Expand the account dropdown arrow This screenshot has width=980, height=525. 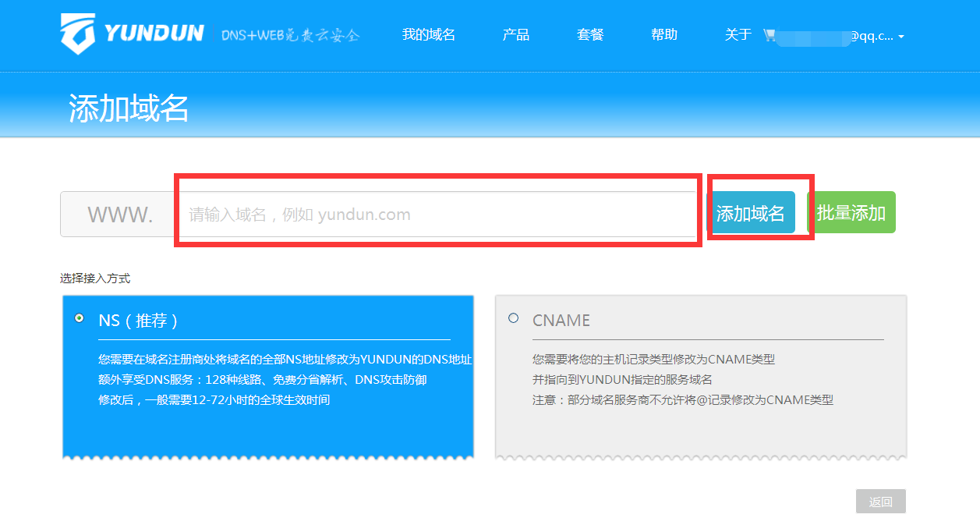coord(901,37)
